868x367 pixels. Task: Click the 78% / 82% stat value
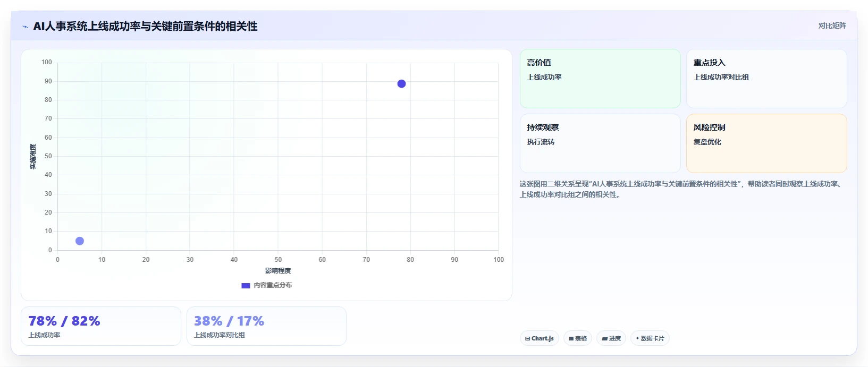64,321
